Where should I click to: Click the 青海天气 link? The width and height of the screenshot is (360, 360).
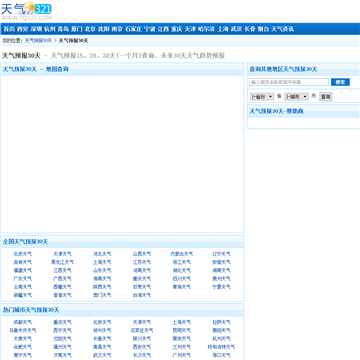coord(182,287)
